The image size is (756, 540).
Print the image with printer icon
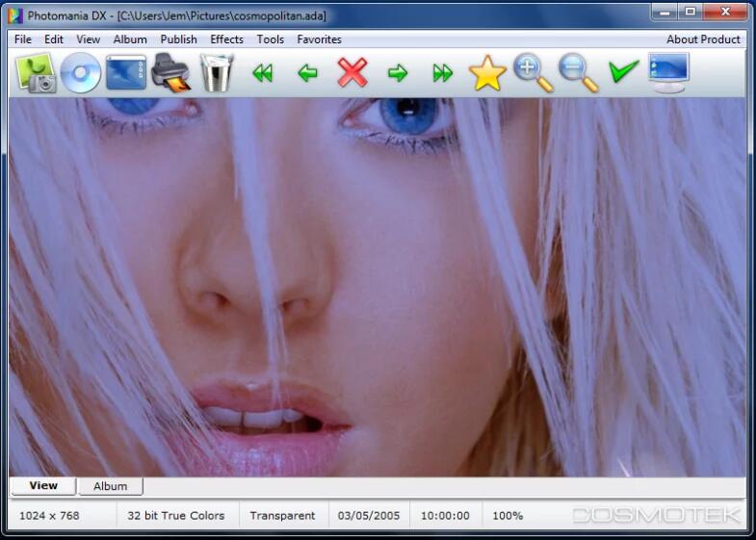coord(171,73)
